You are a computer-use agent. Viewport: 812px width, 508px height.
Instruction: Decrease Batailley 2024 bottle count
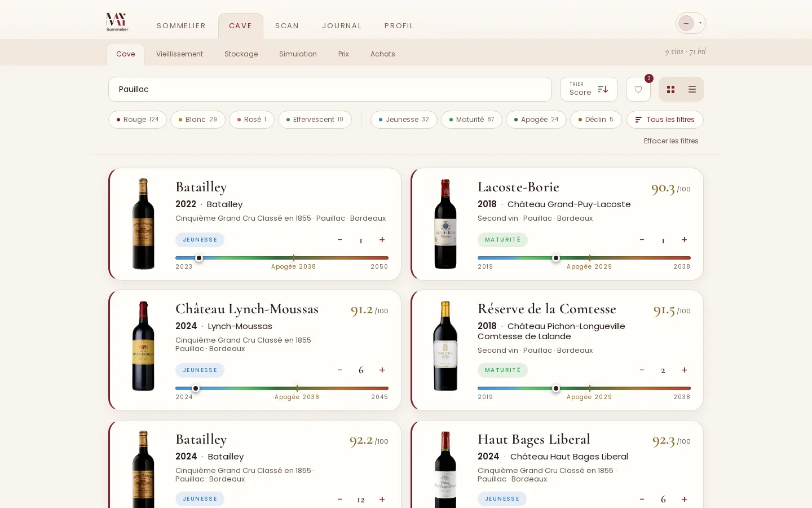click(x=339, y=499)
